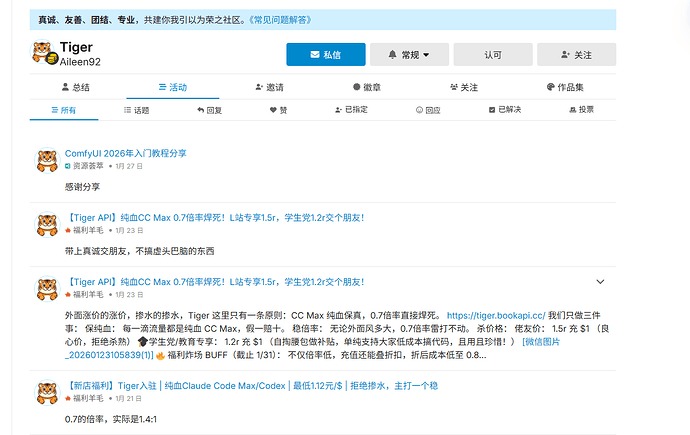The width and height of the screenshot is (690, 435).
Task: Open 福利羊毛 category under 新店福利 post
Action: pos(84,398)
